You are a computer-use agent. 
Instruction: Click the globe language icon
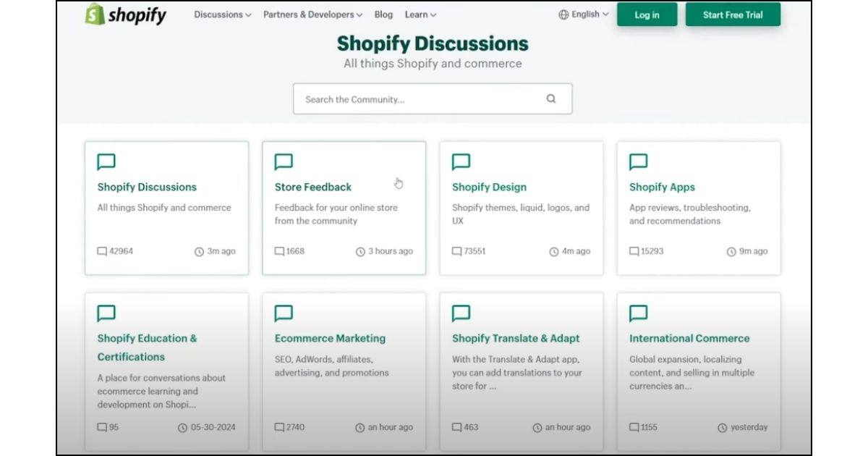coord(563,14)
